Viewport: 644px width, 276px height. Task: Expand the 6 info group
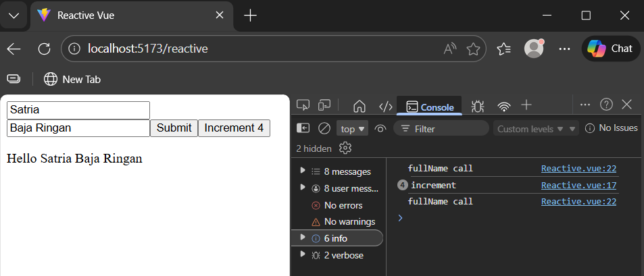(303, 237)
